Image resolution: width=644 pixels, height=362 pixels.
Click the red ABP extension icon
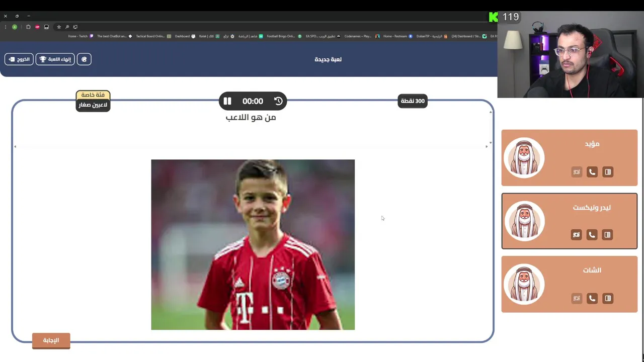tap(37, 27)
